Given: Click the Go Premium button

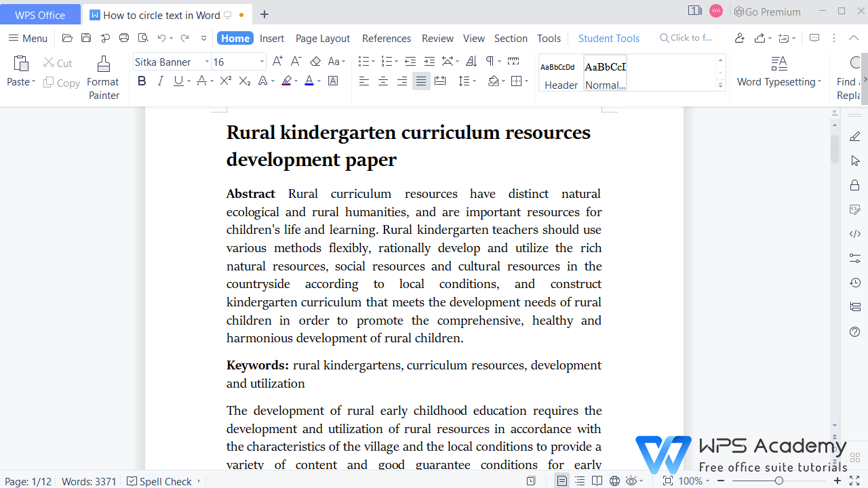Looking at the screenshot, I should tap(767, 12).
